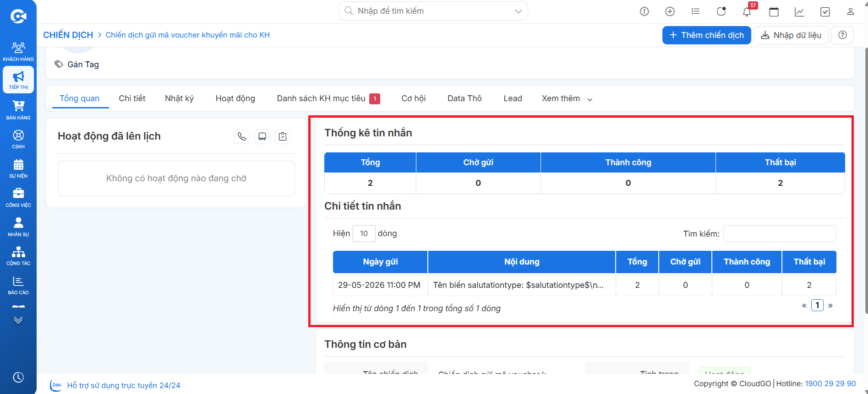Add a task activity with clipboard icon
The width and height of the screenshot is (868, 394).
pyautogui.click(x=283, y=136)
